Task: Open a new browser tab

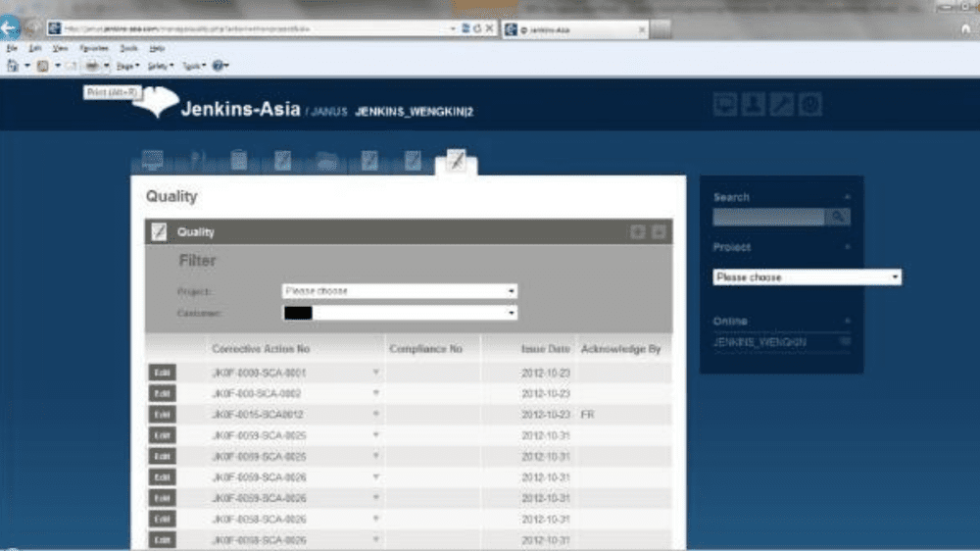Action: 661,28
